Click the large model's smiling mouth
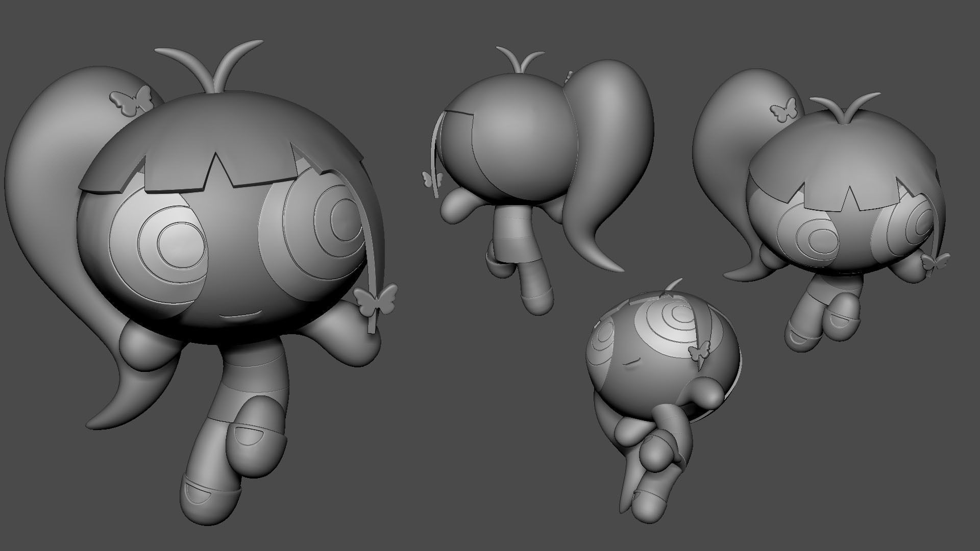The image size is (980, 551). (x=241, y=314)
